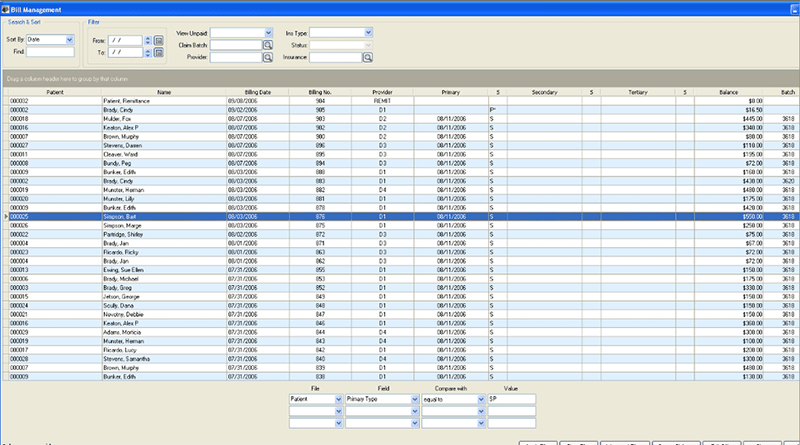Click the filter Value field containing SP
The image size is (800, 445).
point(512,399)
